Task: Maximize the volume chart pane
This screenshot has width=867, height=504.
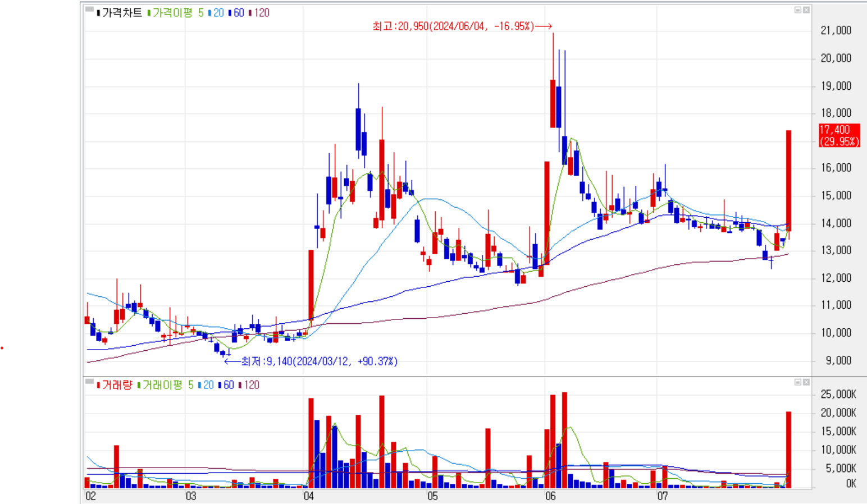Action: tap(797, 382)
